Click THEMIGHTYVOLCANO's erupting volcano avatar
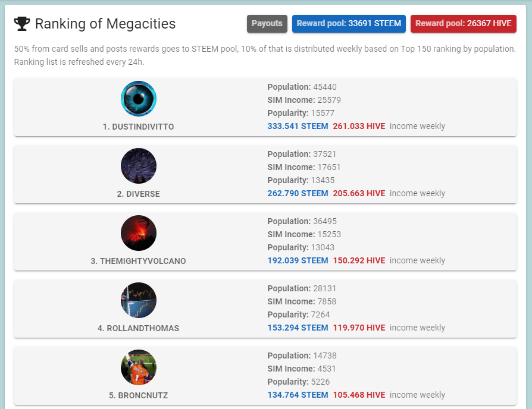This screenshot has width=532, height=409. pos(139,233)
